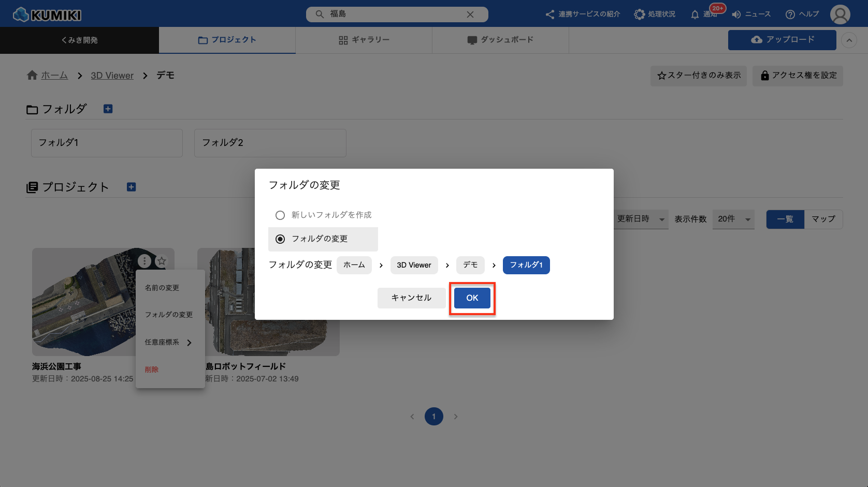868x487 pixels.
Task: Click the plus icon beside フォルダ heading
Action: coord(108,109)
